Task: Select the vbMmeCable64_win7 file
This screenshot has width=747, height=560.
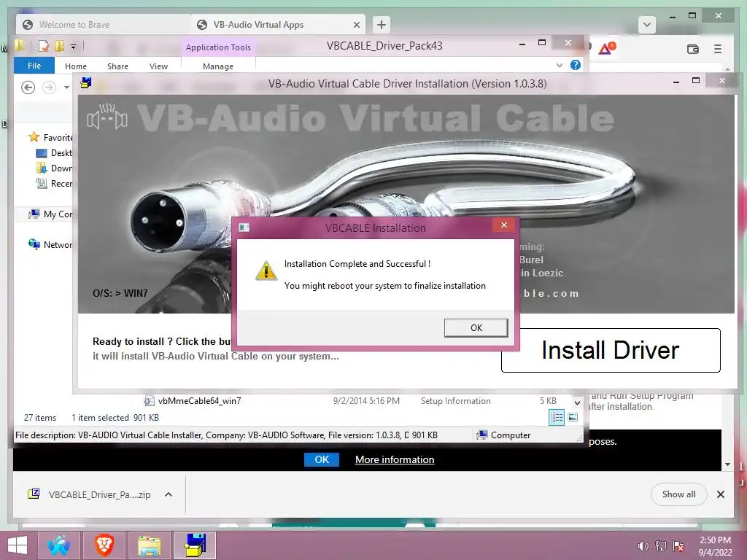Action: 199,401
